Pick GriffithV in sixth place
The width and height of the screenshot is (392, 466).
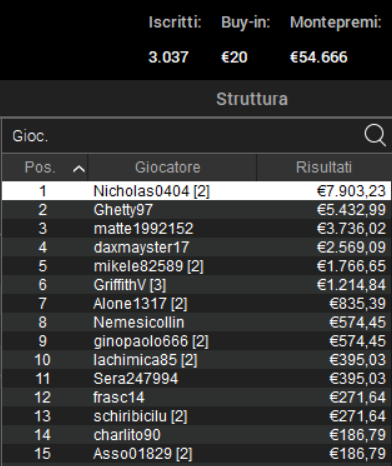tap(196, 285)
